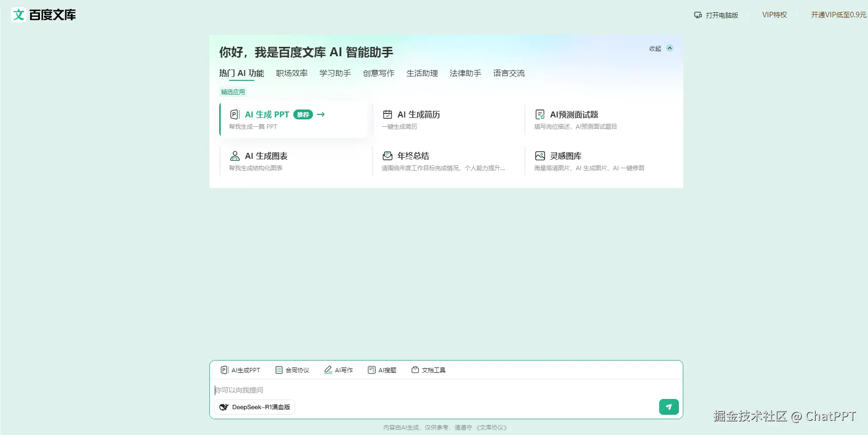Click the 打开电脑版 monitor icon
This screenshot has width=868, height=435.
(698, 15)
